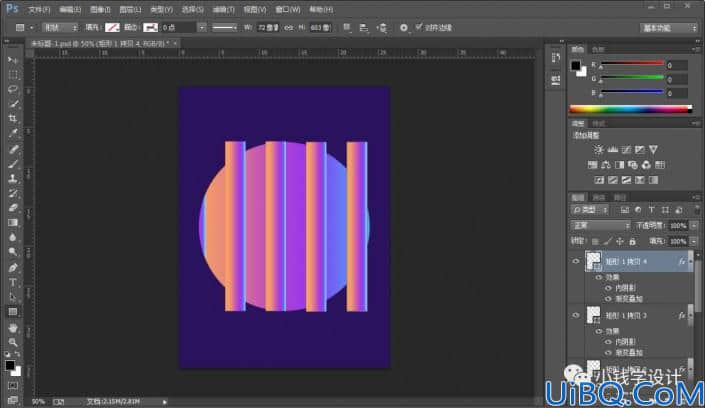Image resolution: width=705 pixels, height=408 pixels.
Task: Open the workspace switcher dropdown
Action: click(669, 28)
